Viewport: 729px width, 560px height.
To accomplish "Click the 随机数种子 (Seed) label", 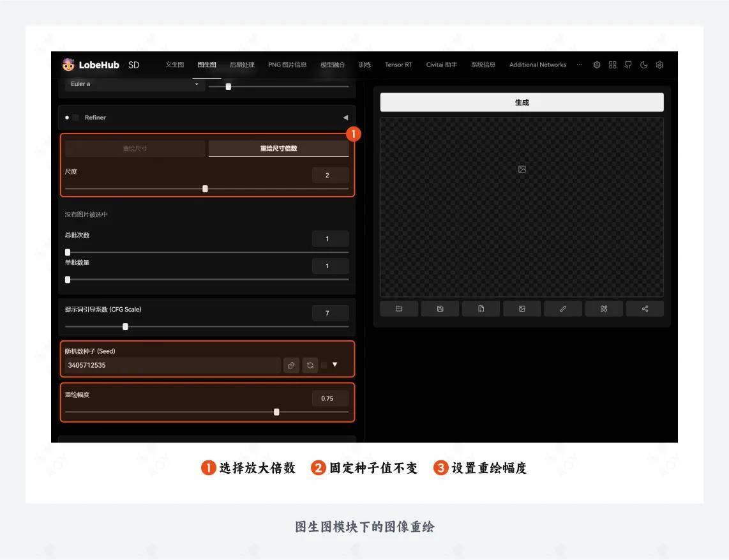I will [90, 351].
